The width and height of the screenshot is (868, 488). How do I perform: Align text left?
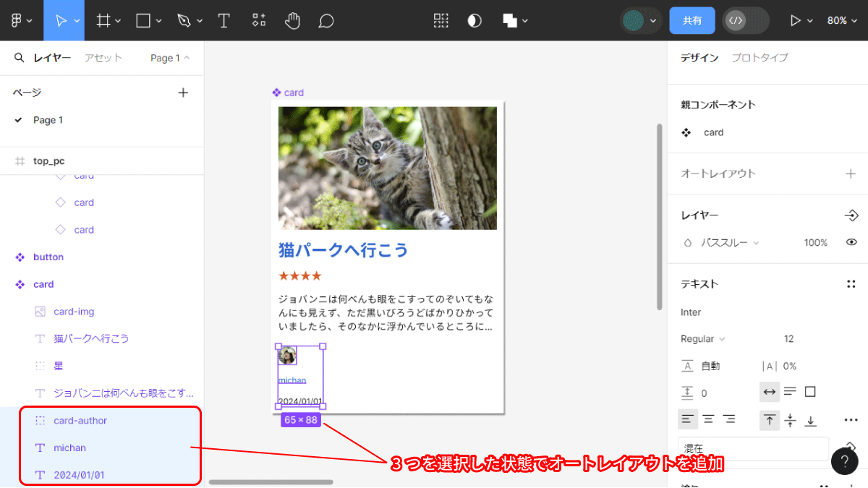click(688, 419)
